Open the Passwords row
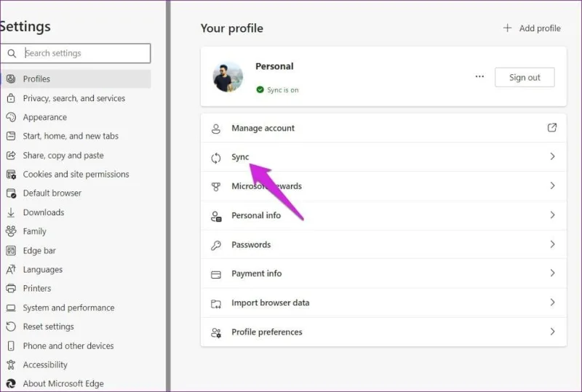This screenshot has height=392, width=582. pyautogui.click(x=383, y=244)
